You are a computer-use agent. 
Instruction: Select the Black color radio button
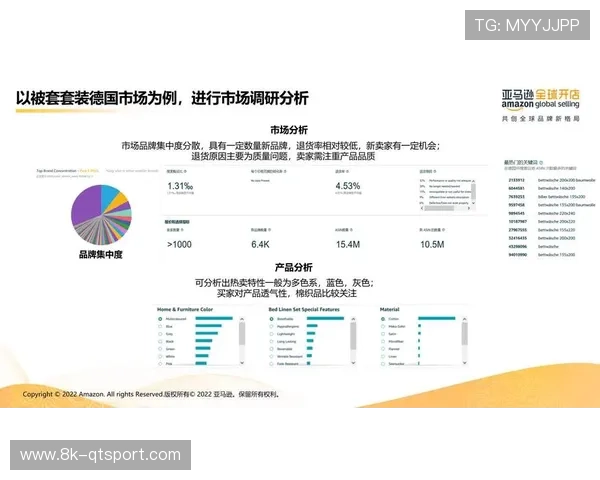(160, 341)
